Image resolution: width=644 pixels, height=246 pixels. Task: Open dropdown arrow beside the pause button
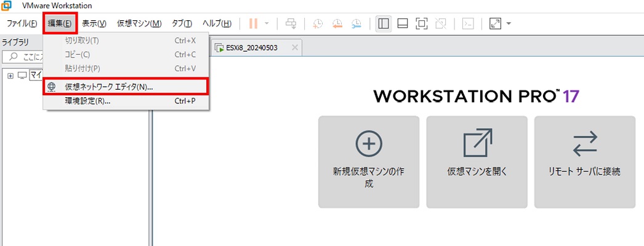(267, 24)
